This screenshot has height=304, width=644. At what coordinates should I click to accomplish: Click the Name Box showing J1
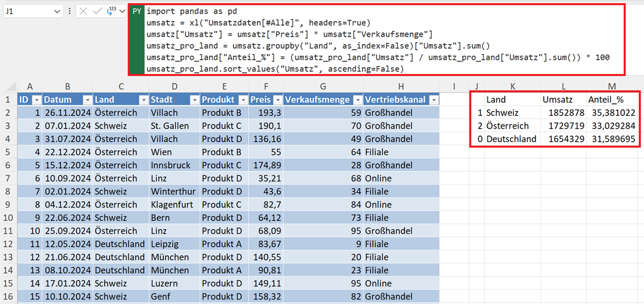[28, 11]
